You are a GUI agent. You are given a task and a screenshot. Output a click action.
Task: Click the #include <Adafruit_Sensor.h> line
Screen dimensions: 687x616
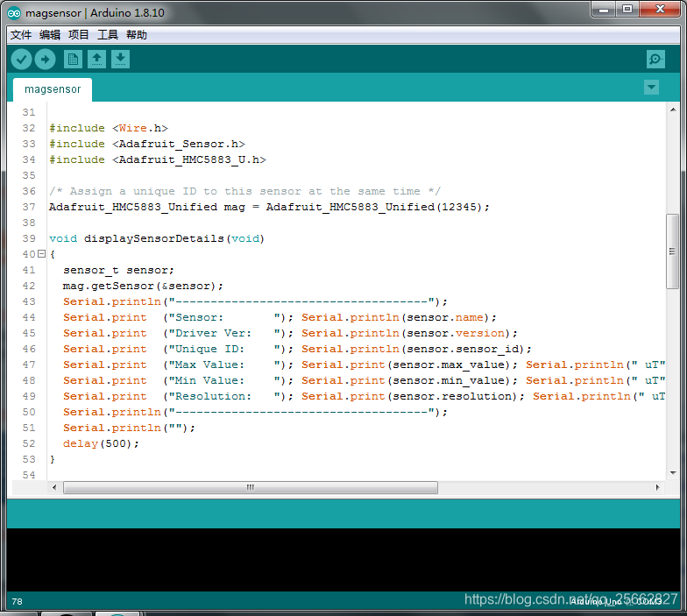147,144
